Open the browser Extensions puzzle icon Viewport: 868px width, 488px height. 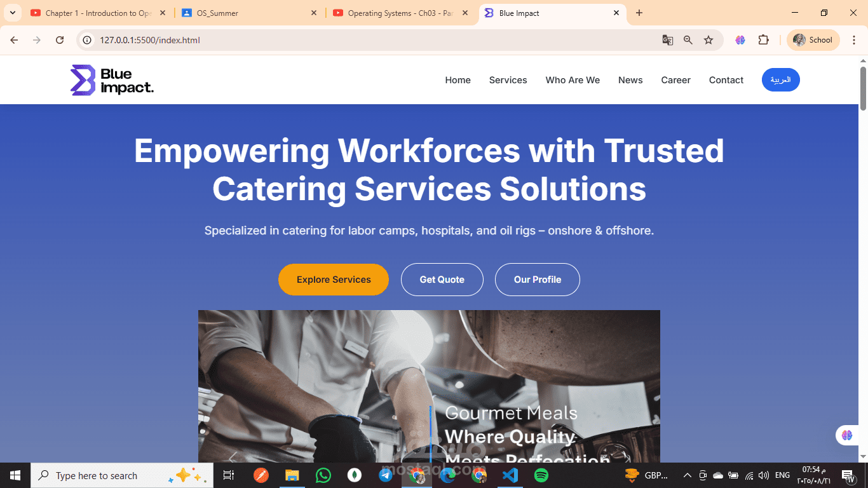pos(764,40)
